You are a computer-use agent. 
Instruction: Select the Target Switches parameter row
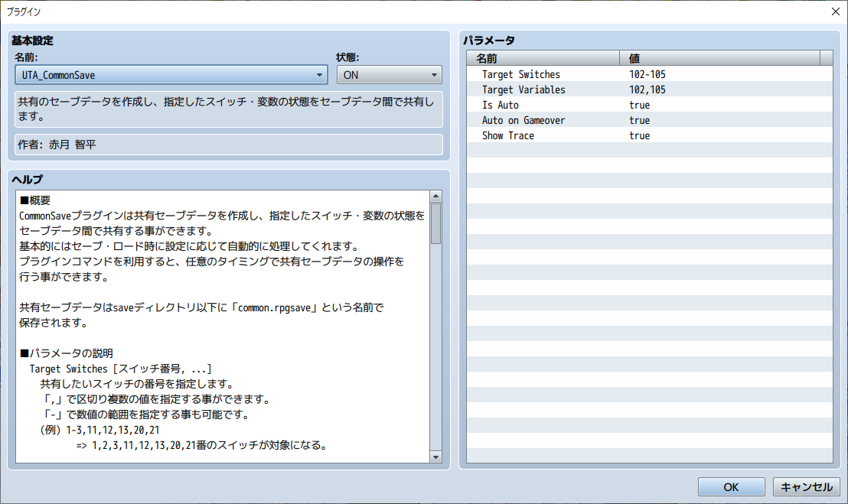(650, 74)
